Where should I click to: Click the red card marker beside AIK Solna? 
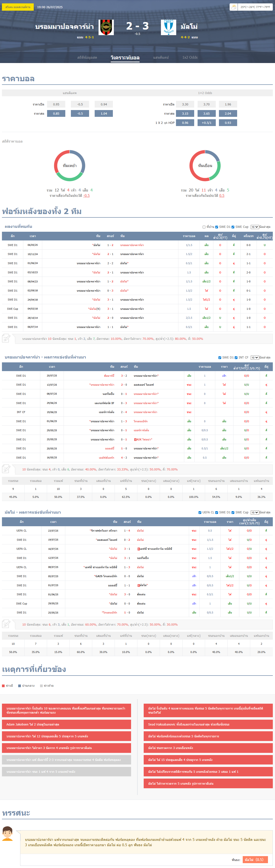[135, 439]
